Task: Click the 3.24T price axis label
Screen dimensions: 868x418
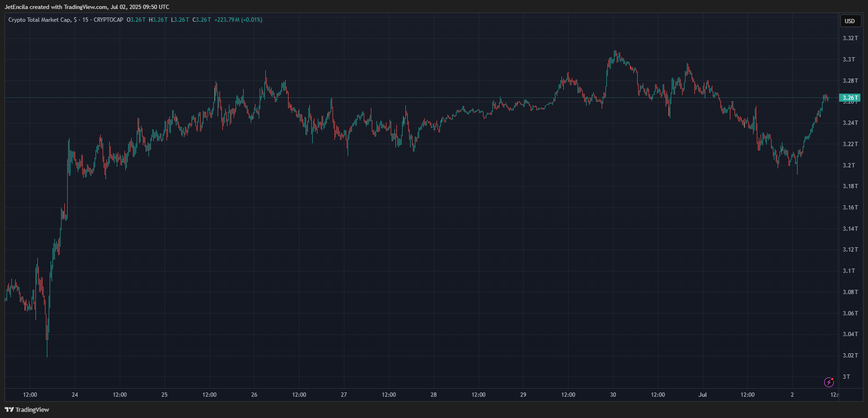Action: (850, 123)
